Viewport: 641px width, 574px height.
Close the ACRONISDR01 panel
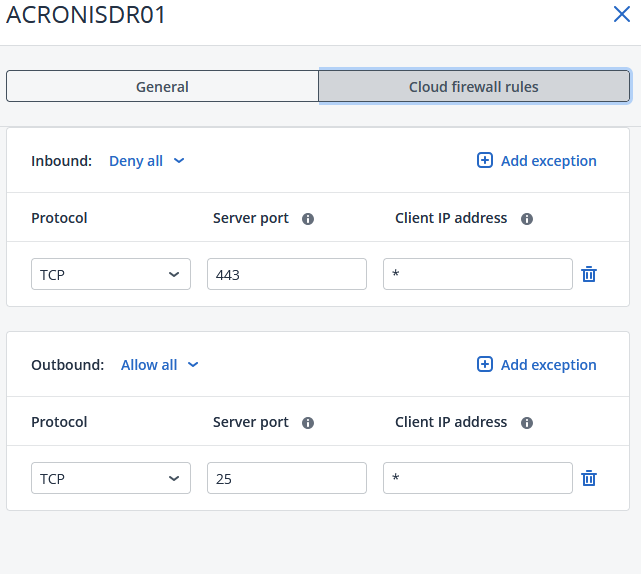click(622, 14)
